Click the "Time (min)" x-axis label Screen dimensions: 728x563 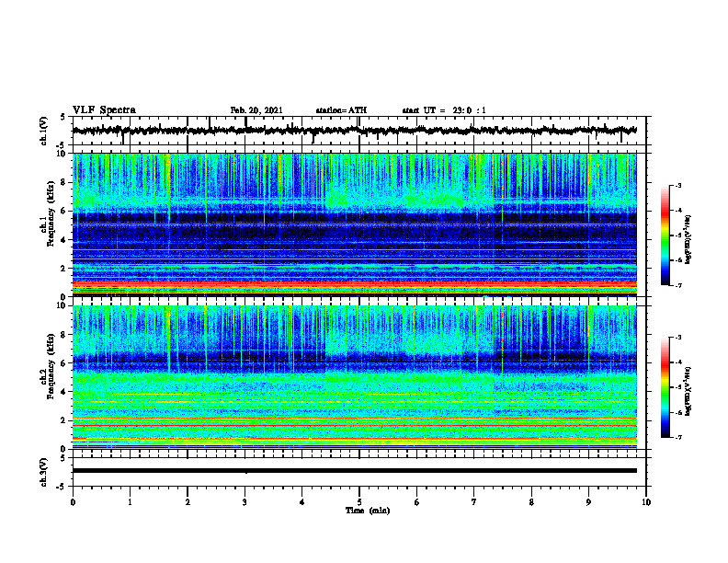click(368, 511)
